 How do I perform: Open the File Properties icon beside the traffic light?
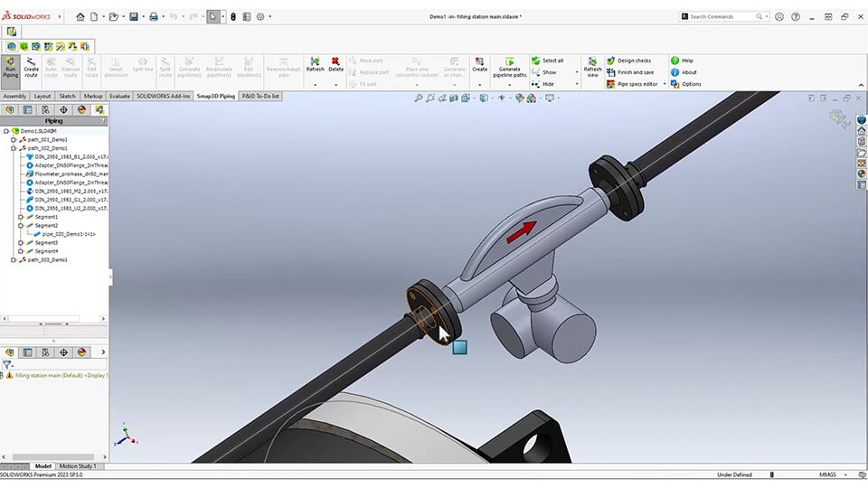pyautogui.click(x=247, y=16)
